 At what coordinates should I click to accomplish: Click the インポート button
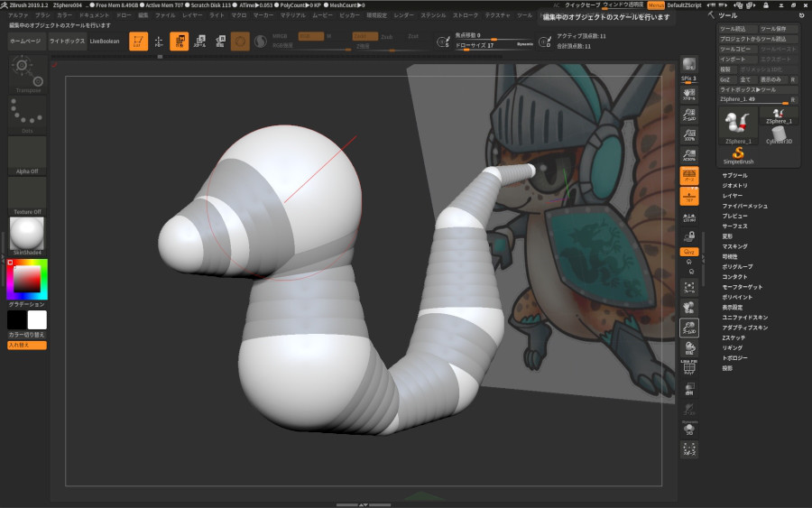[x=738, y=59]
